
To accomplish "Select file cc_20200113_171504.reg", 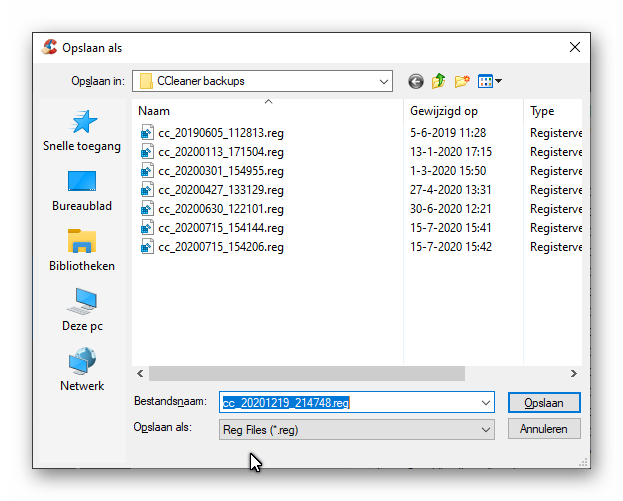I will [x=221, y=152].
